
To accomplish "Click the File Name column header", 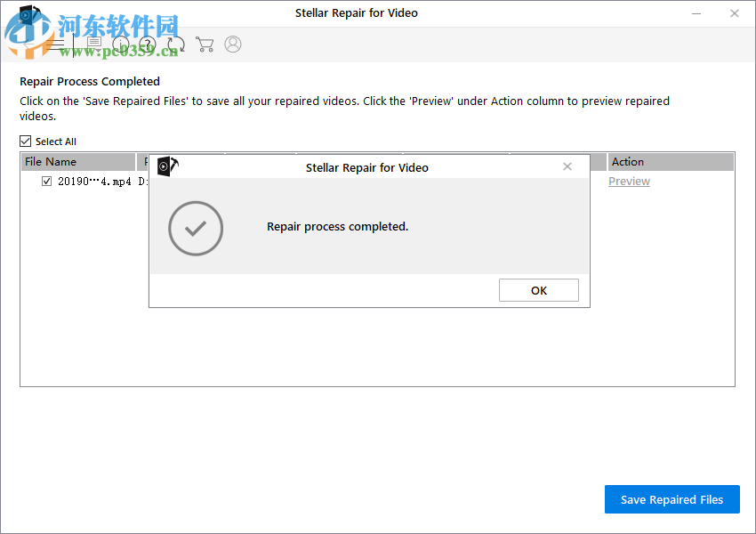I will (x=51, y=161).
